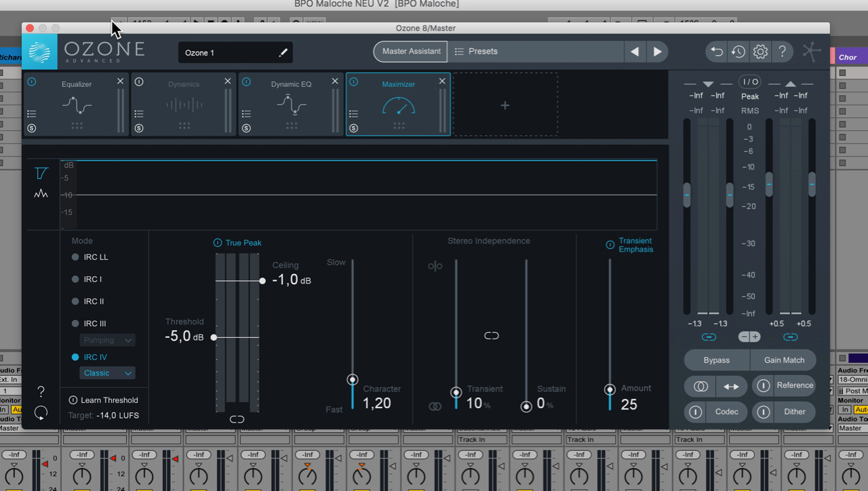This screenshot has width=868, height=491.
Task: Link input gain faders
Action: tap(709, 337)
